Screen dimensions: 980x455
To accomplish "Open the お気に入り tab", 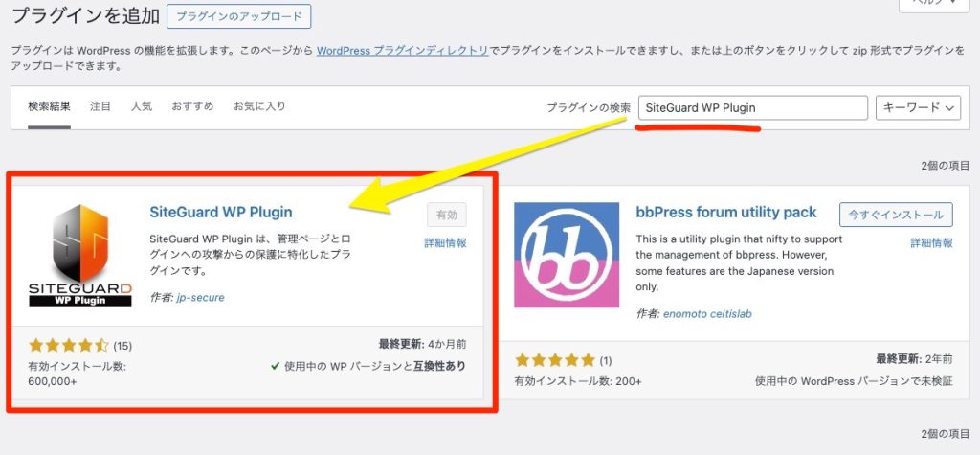I will click(x=259, y=106).
